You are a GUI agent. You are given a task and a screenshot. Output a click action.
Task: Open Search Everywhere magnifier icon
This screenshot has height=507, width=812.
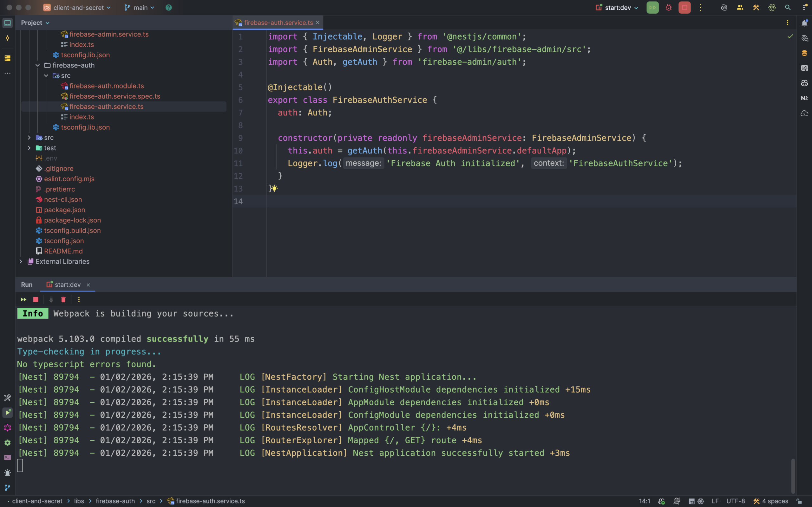point(788,7)
